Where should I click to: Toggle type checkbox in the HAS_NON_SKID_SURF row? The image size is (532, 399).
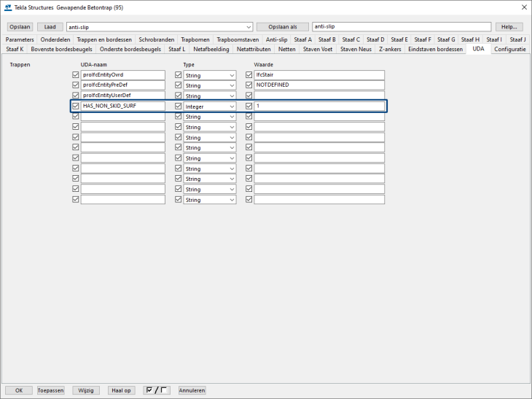tap(178, 106)
